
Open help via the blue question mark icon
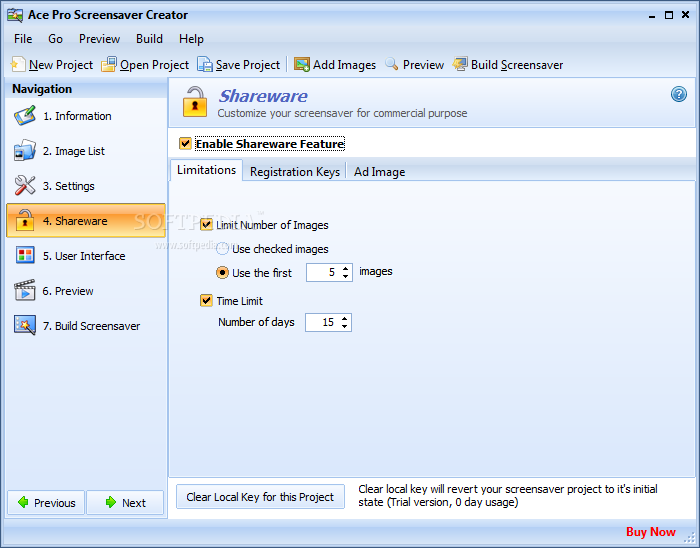pos(679,94)
